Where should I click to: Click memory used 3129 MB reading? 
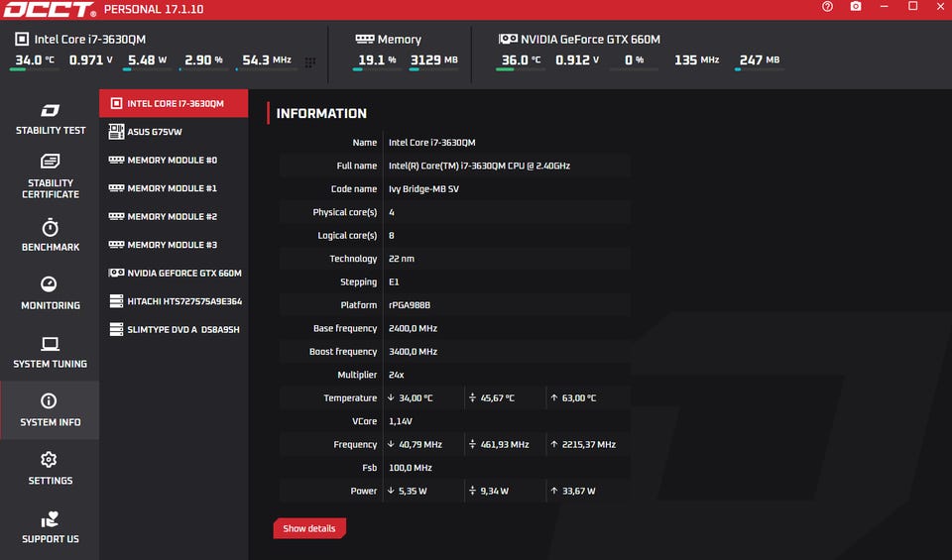[434, 60]
